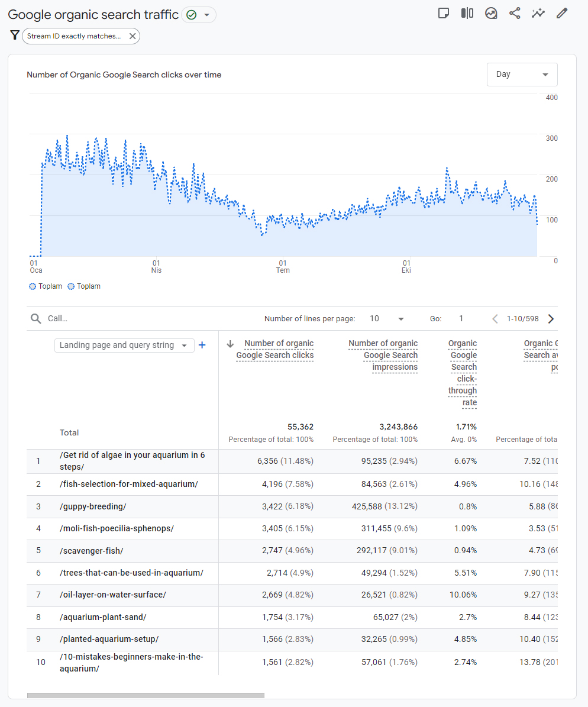588x707 pixels.
Task: Click the 1-10/598 pagination range text
Action: click(x=522, y=319)
